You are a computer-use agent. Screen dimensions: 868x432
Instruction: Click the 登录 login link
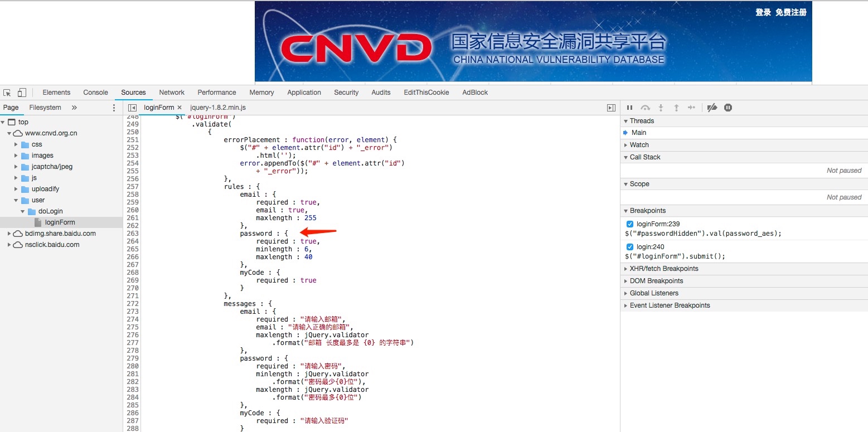coord(763,12)
